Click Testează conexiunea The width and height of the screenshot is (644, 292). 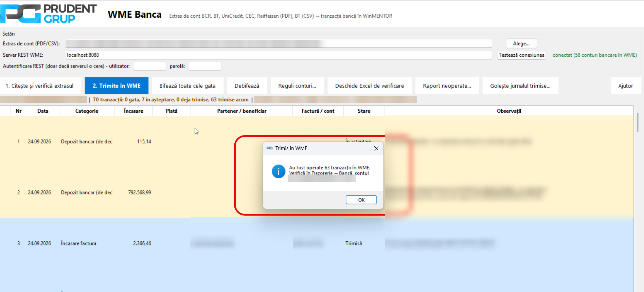[x=521, y=55]
